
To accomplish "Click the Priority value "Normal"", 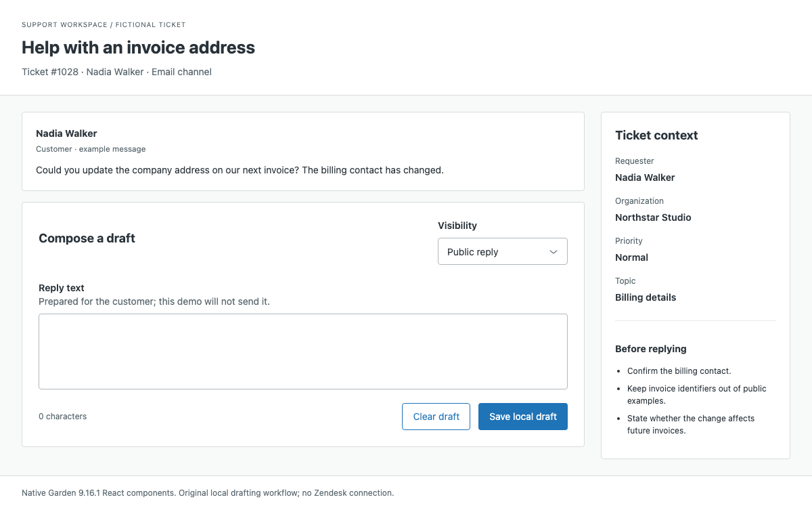I will [631, 257].
